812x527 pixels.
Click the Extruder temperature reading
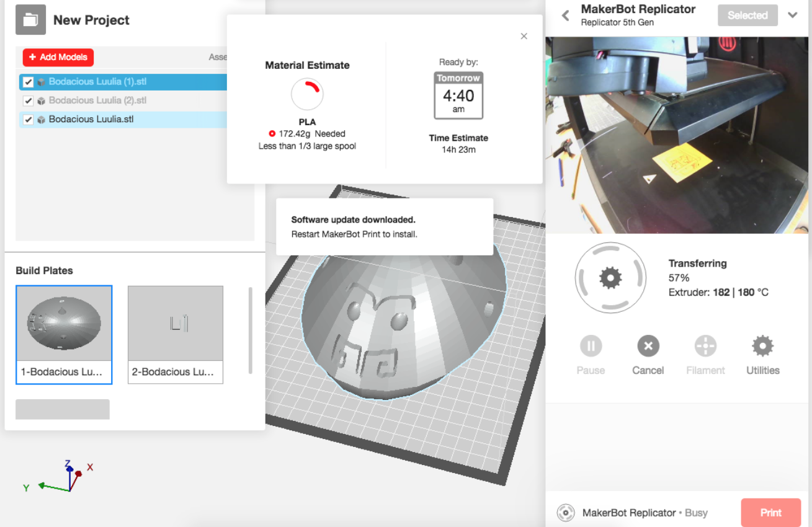pos(718,292)
